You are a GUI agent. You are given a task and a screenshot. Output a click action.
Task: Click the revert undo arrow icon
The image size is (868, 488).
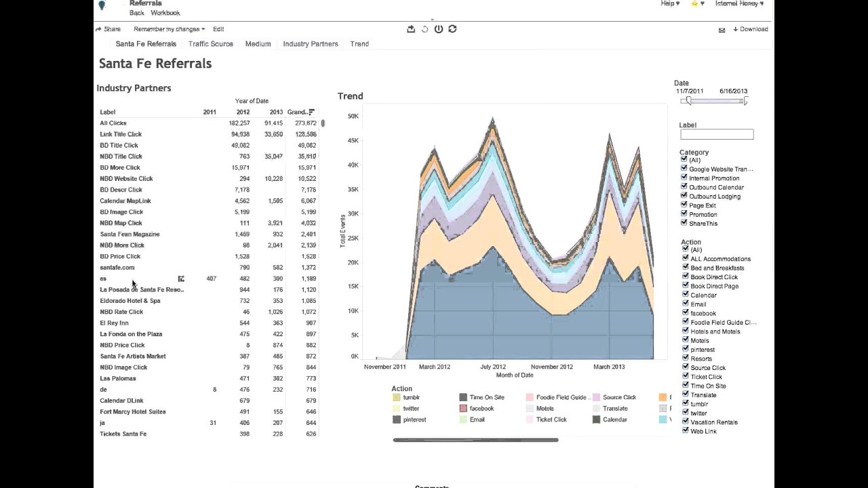[425, 29]
